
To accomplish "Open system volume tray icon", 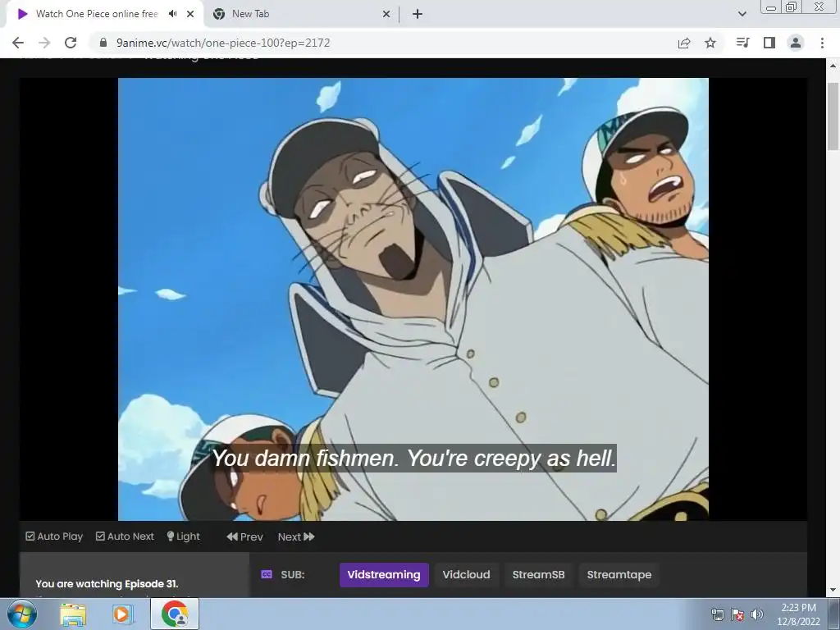I will click(x=756, y=614).
